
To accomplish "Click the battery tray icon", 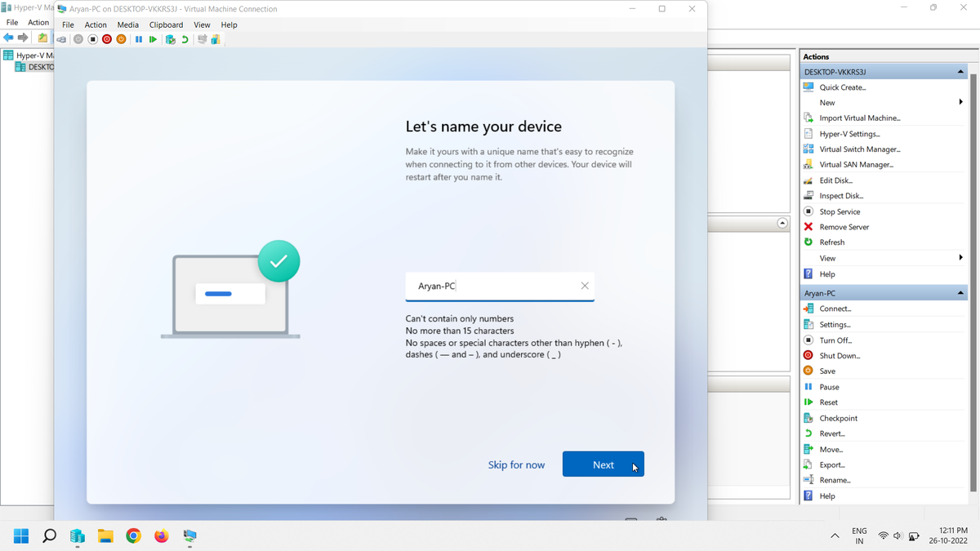I will coord(914,535).
